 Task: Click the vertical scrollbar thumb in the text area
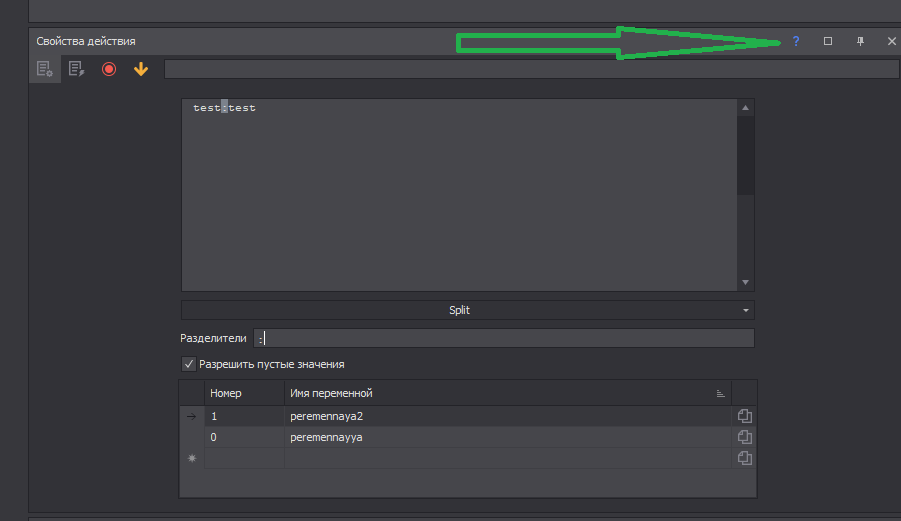(x=745, y=155)
